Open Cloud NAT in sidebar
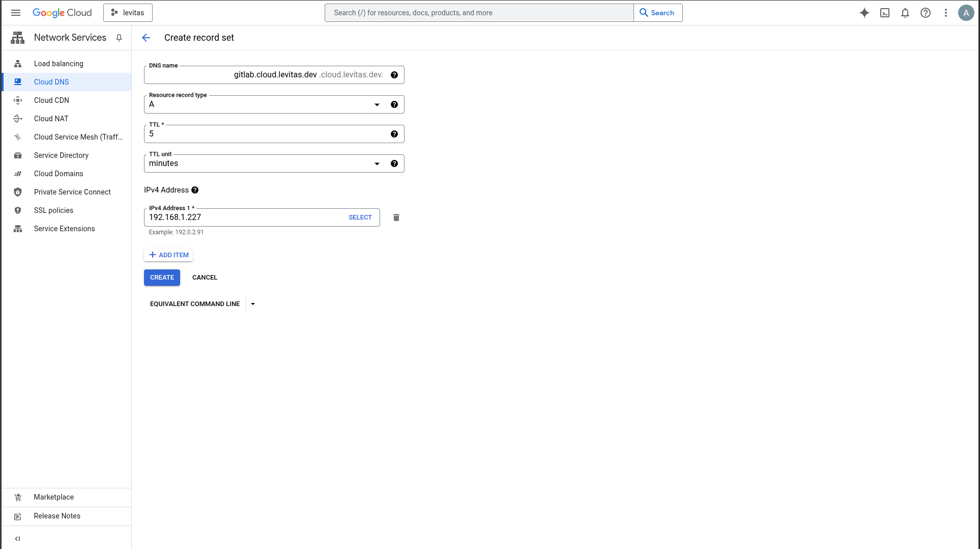 point(67,119)
